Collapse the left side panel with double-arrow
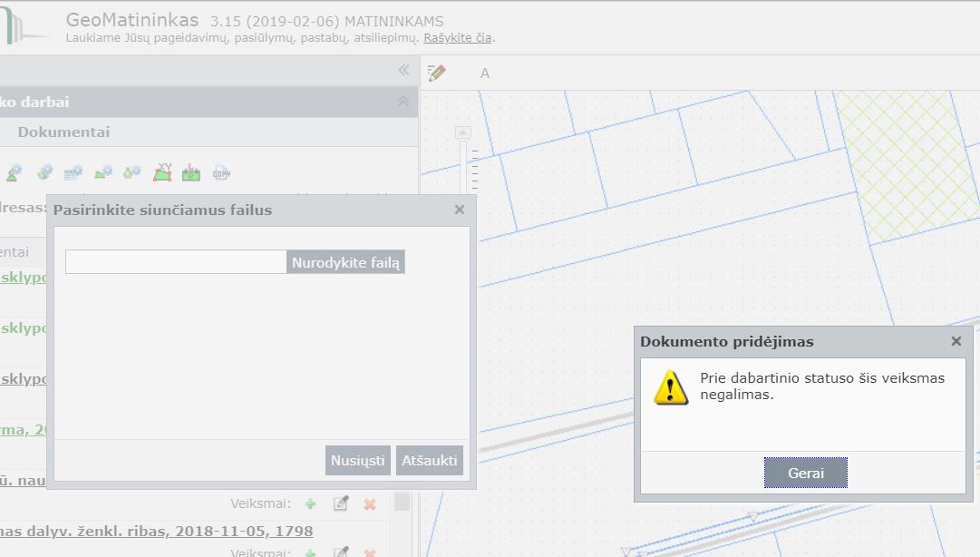The height and width of the screenshot is (557, 980). pyautogui.click(x=403, y=70)
